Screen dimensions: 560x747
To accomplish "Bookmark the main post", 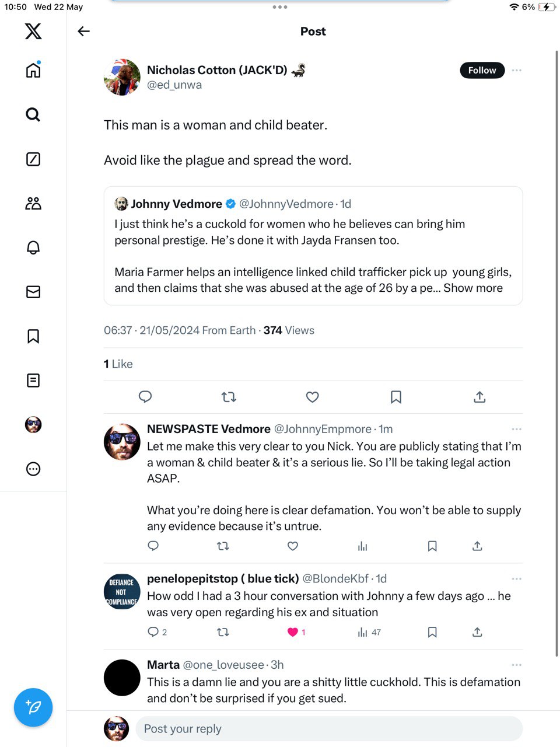I will [x=396, y=397].
